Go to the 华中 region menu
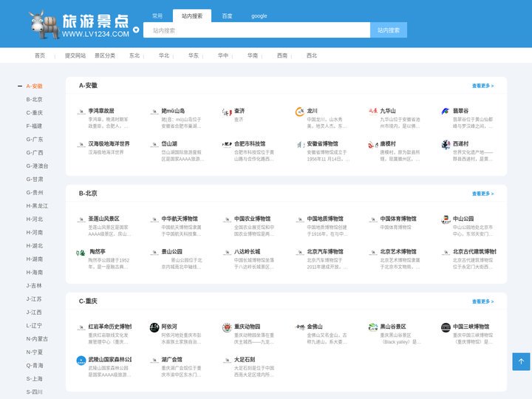The width and height of the screenshot is (532, 399). click(x=223, y=55)
